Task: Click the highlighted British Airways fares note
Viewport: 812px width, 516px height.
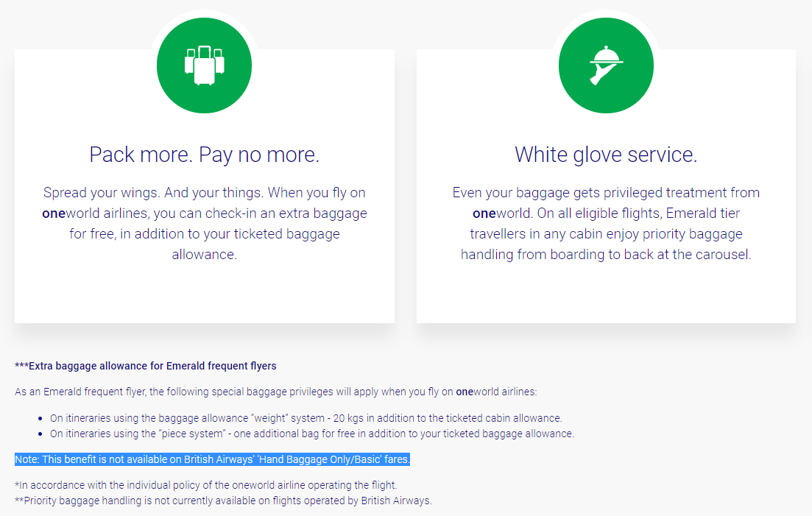Action: [212, 459]
